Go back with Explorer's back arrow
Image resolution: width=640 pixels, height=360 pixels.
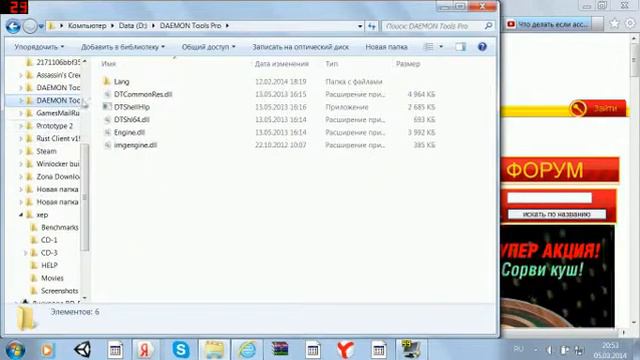coord(13,27)
